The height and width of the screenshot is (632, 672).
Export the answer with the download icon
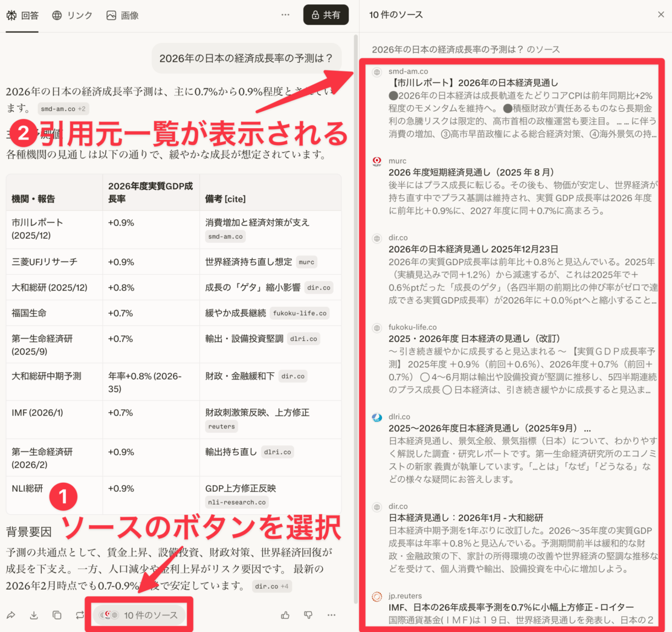33,614
